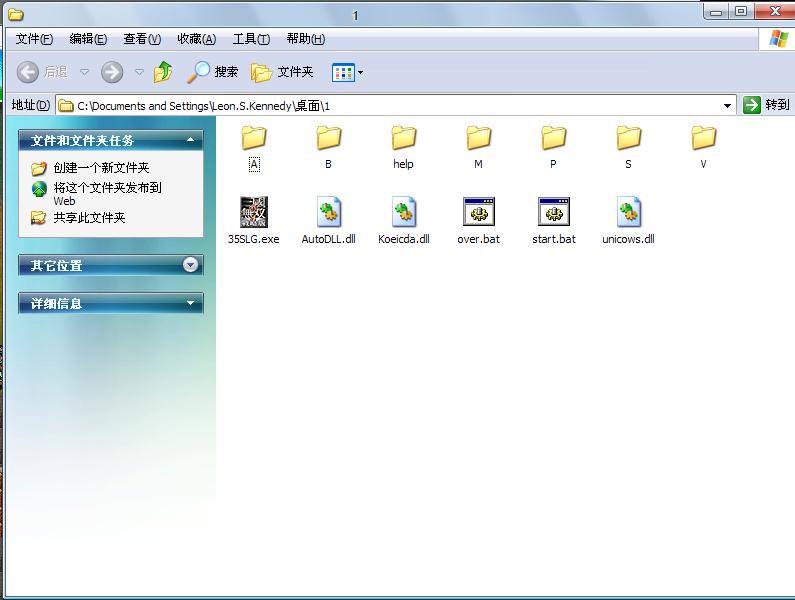Open the 文件(F) menu
This screenshot has height=600, width=795.
click(34, 39)
